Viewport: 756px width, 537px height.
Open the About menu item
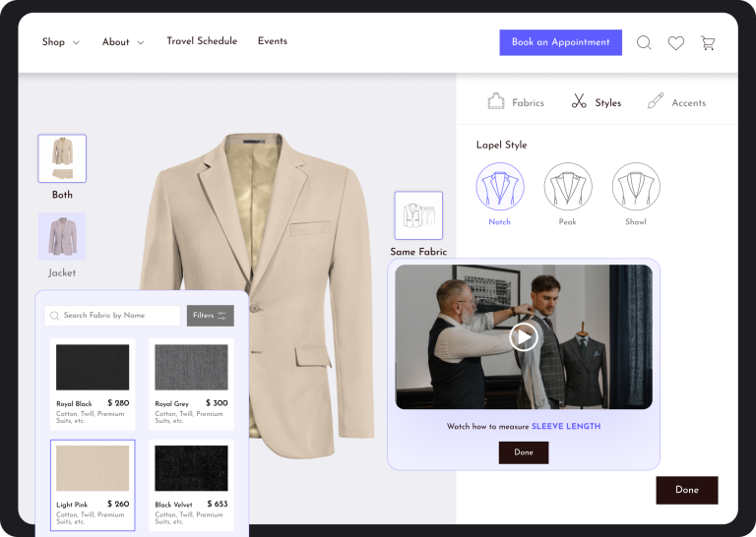point(116,42)
